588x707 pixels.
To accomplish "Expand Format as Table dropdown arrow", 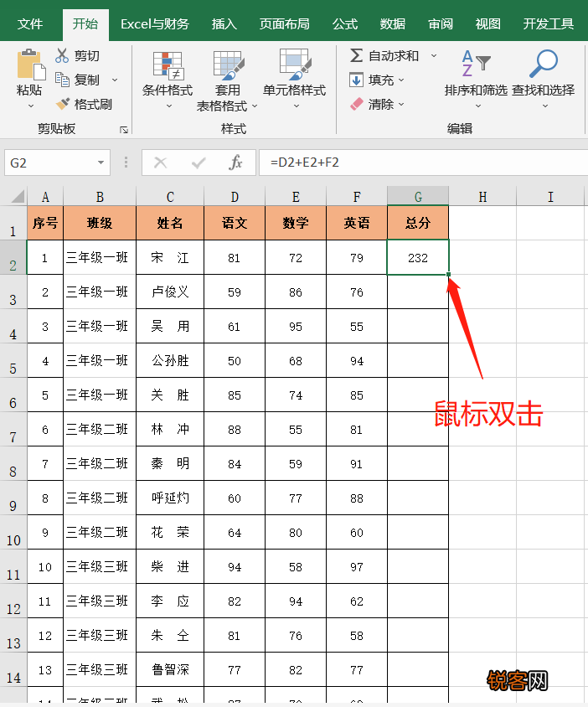I will coord(255,106).
